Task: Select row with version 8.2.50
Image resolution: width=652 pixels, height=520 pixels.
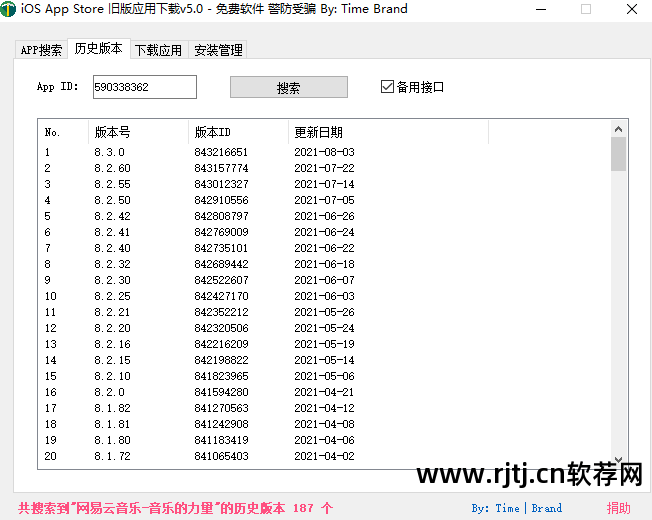Action: point(324,200)
